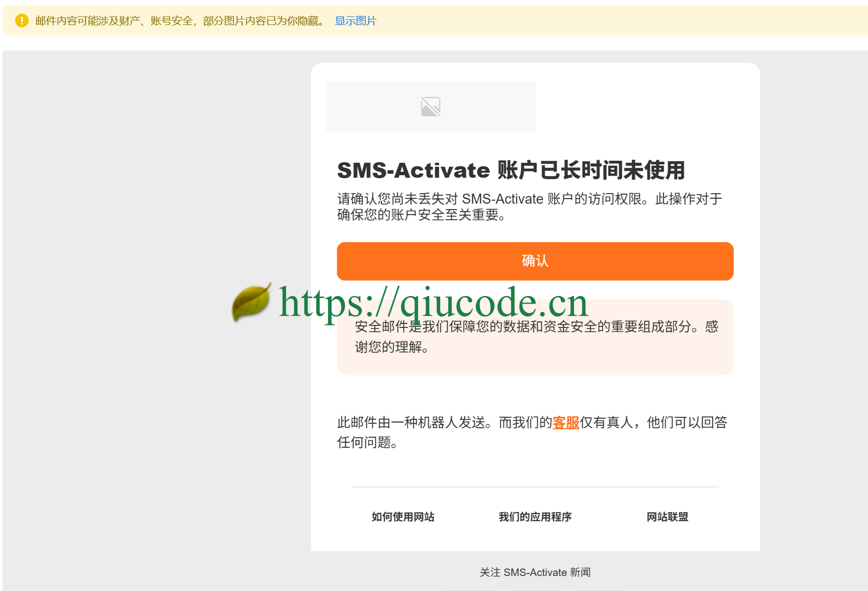Open the 我们的应用程序 footer item
This screenshot has height=591, width=868.
tap(535, 517)
